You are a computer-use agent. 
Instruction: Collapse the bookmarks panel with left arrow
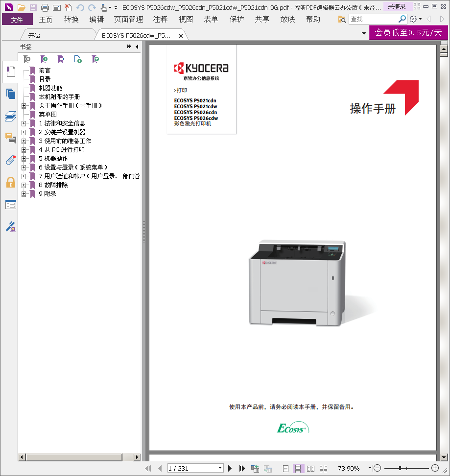point(137,47)
